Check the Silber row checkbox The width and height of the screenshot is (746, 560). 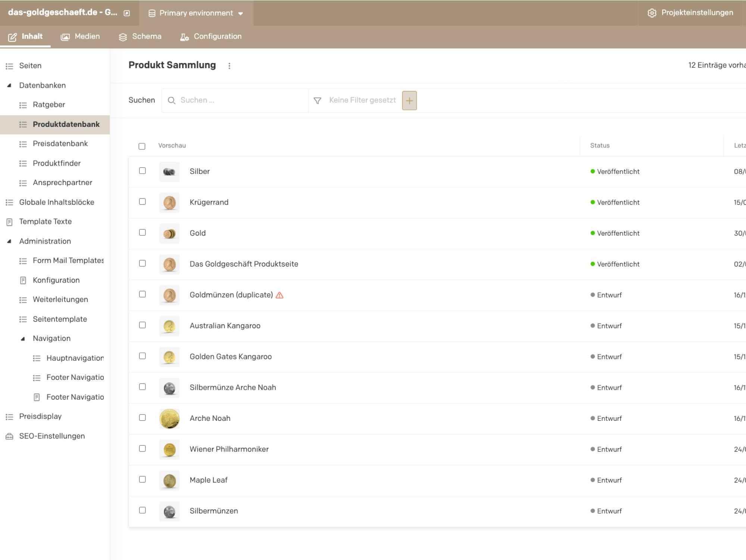[142, 171]
